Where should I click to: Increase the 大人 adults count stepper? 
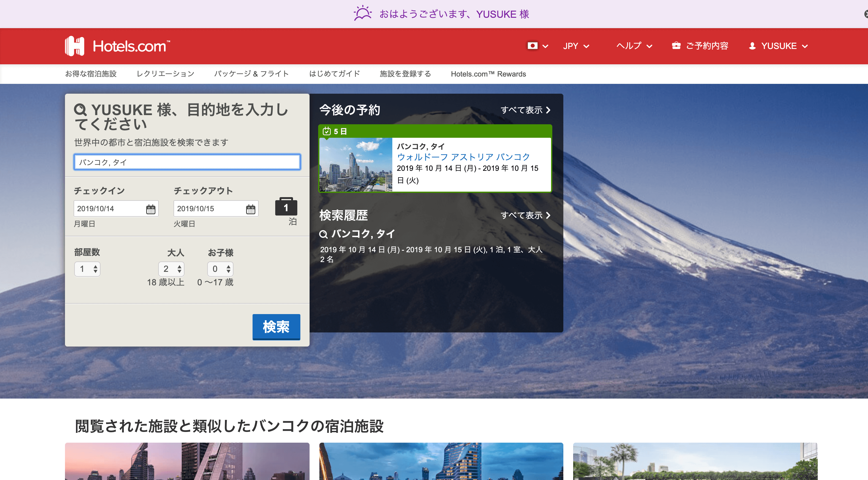(180, 267)
